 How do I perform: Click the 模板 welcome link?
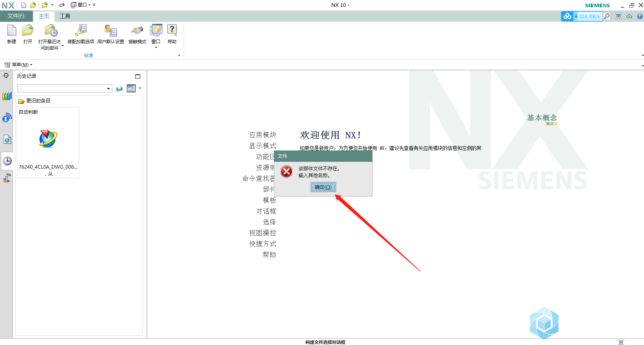(269, 200)
